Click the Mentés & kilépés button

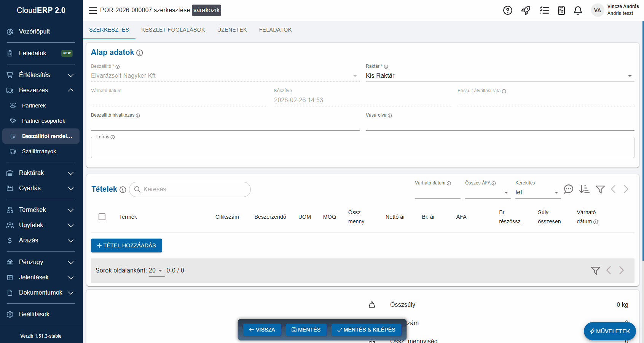point(366,330)
